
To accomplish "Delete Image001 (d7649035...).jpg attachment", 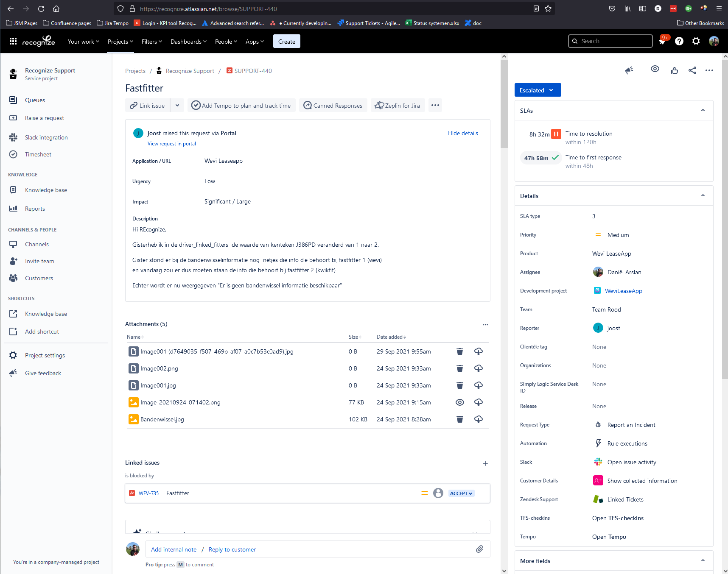I will click(x=459, y=351).
